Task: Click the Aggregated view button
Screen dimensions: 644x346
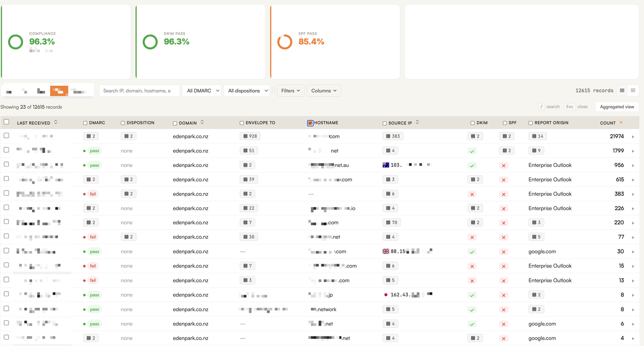Action: 617,107
